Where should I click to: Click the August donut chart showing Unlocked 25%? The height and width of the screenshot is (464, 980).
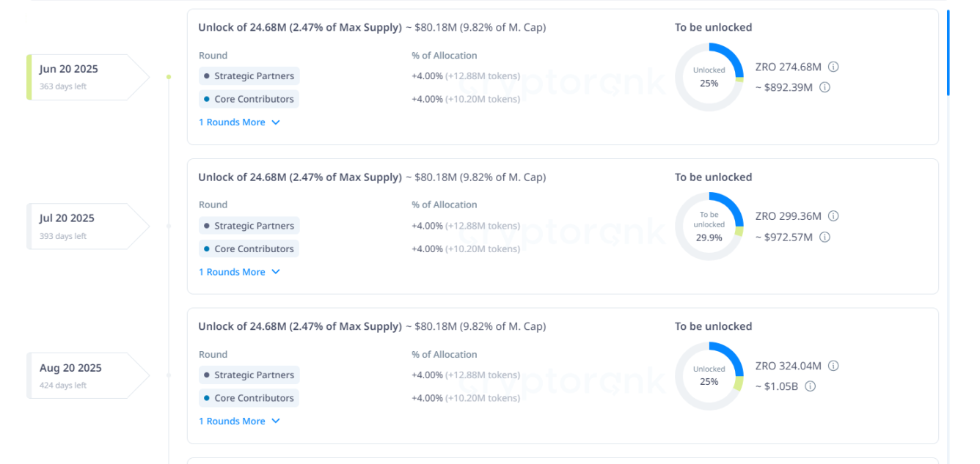pos(709,376)
